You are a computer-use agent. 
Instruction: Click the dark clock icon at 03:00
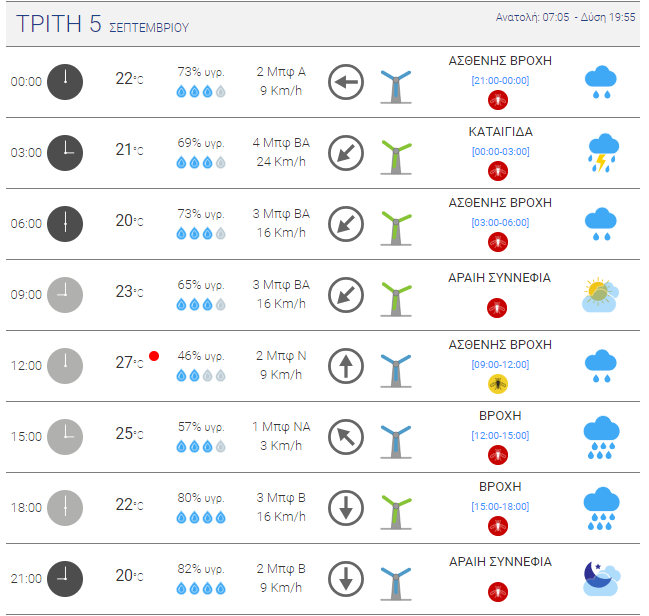[x=65, y=153]
